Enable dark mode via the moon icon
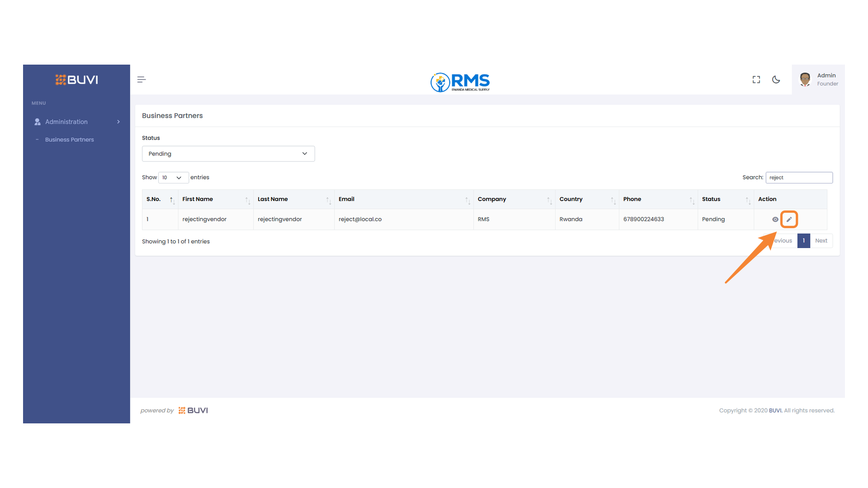The width and height of the screenshot is (868, 488). (x=776, y=80)
